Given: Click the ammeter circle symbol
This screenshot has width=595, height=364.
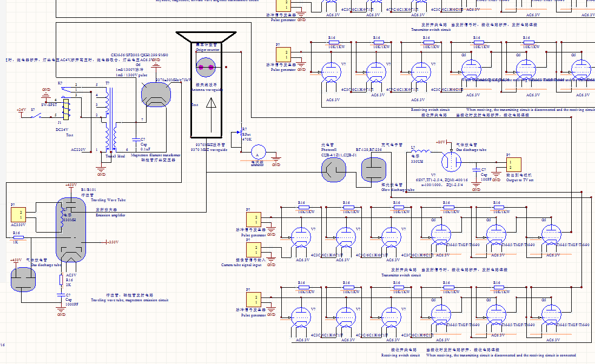Looking at the screenshot, I should click(x=258, y=153).
